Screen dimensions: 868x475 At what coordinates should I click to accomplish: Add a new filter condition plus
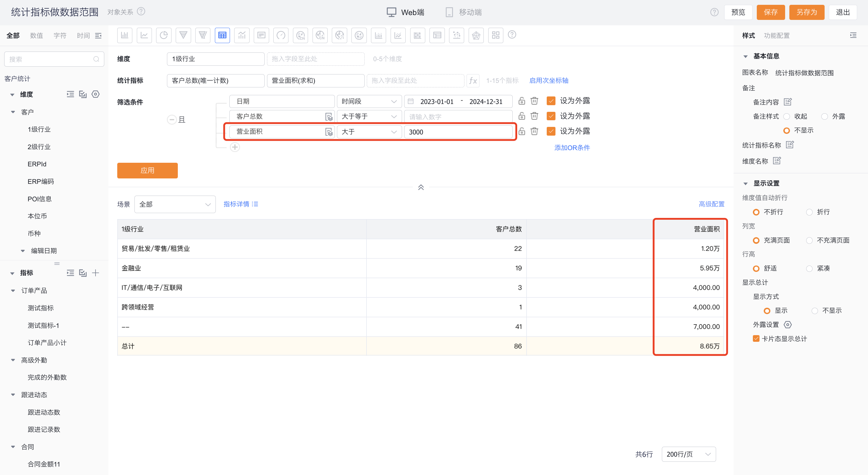click(235, 147)
